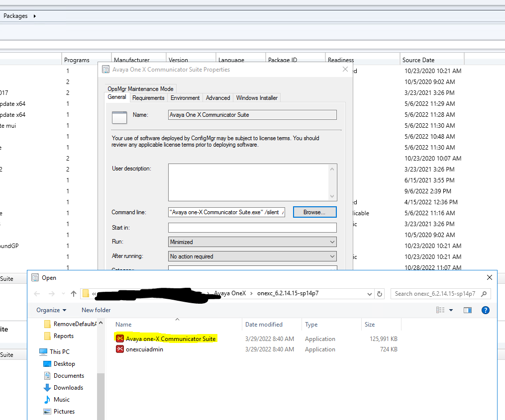Click the Browse... button
This screenshot has width=505, height=420.
314,212
